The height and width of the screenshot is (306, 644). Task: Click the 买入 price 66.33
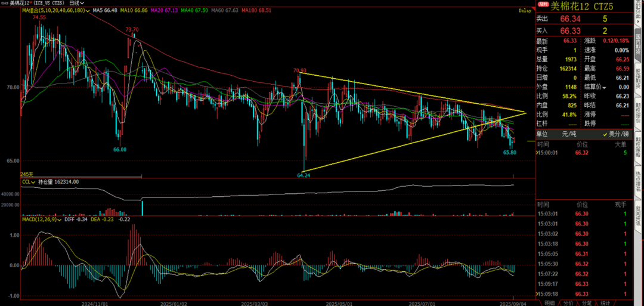(x=569, y=30)
